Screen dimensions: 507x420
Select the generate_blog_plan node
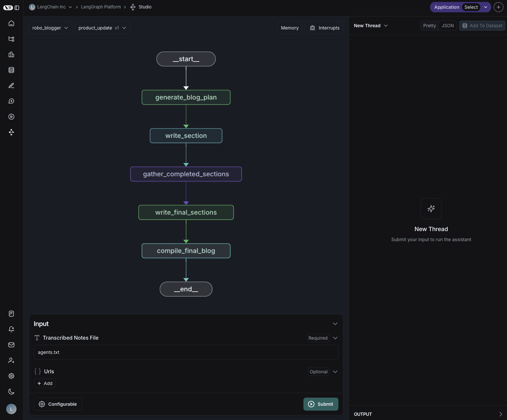186,97
